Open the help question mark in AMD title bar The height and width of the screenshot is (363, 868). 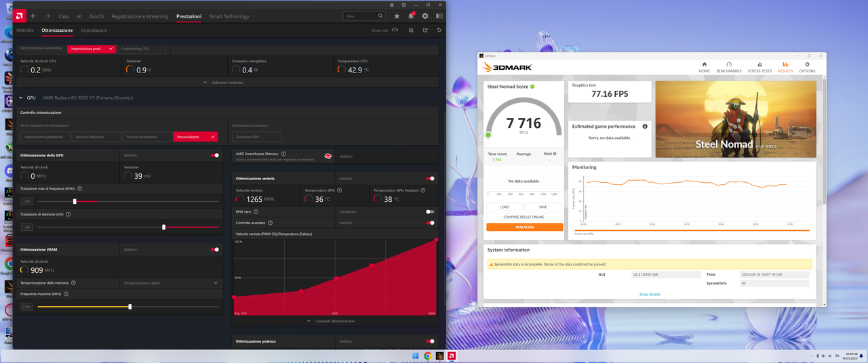coord(404,5)
